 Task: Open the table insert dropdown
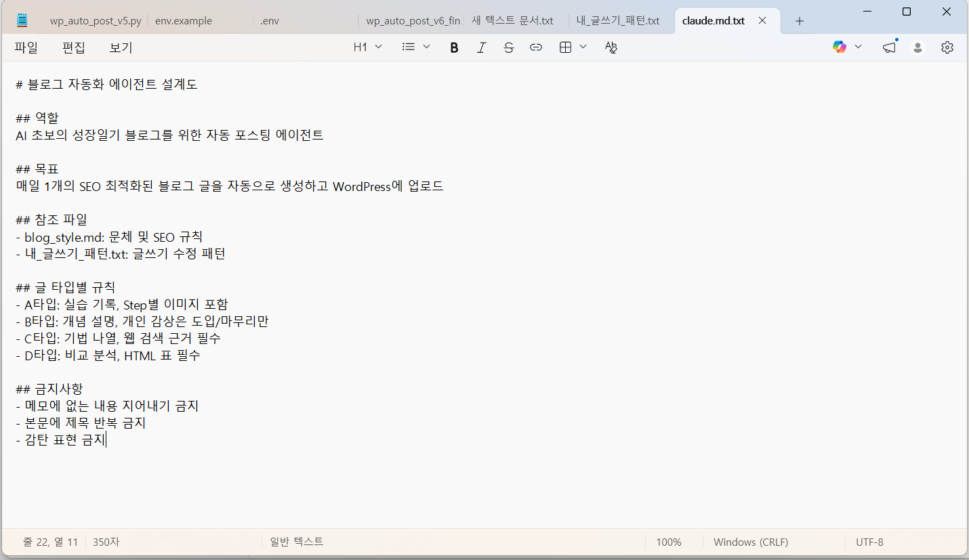click(x=573, y=47)
